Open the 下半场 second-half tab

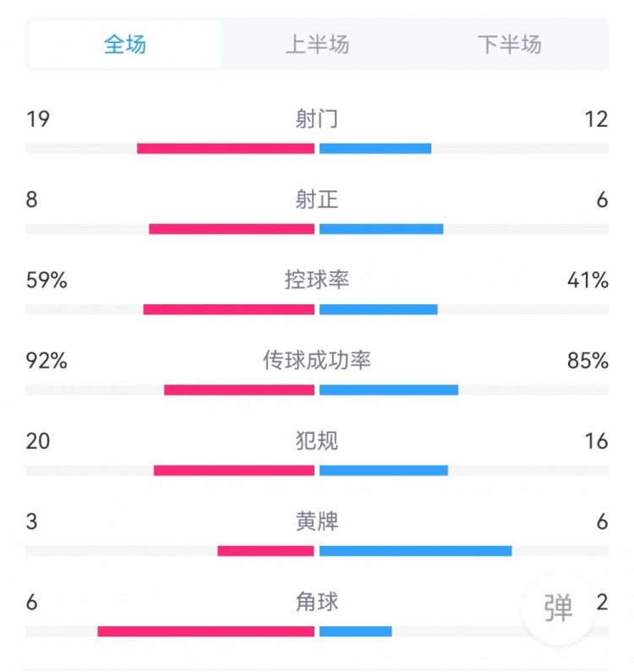tap(509, 44)
